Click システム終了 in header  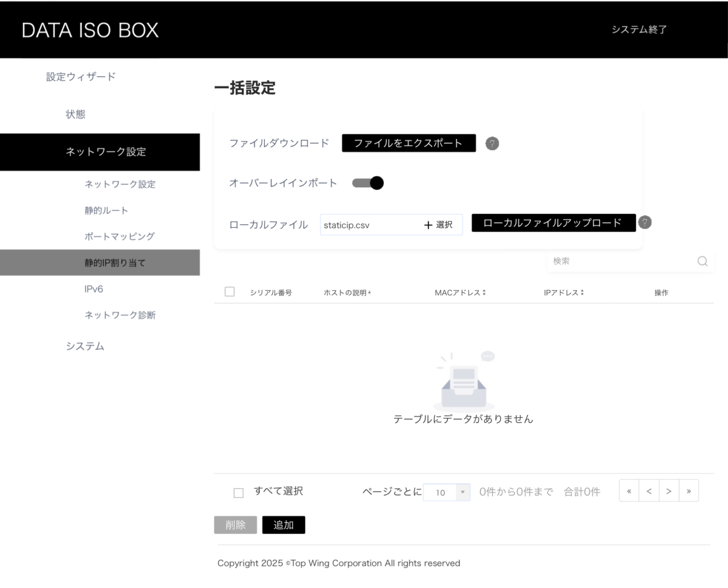(x=639, y=30)
